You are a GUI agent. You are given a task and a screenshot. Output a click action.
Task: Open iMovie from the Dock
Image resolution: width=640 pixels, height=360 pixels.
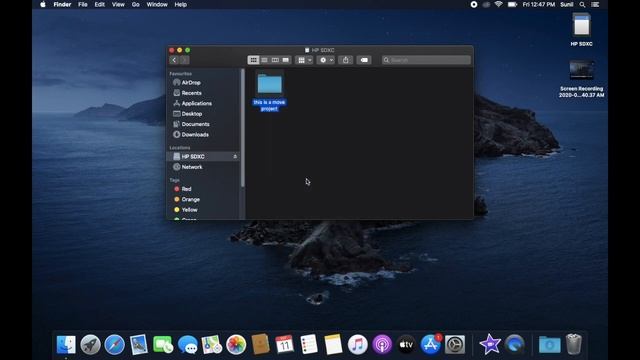tap(490, 345)
